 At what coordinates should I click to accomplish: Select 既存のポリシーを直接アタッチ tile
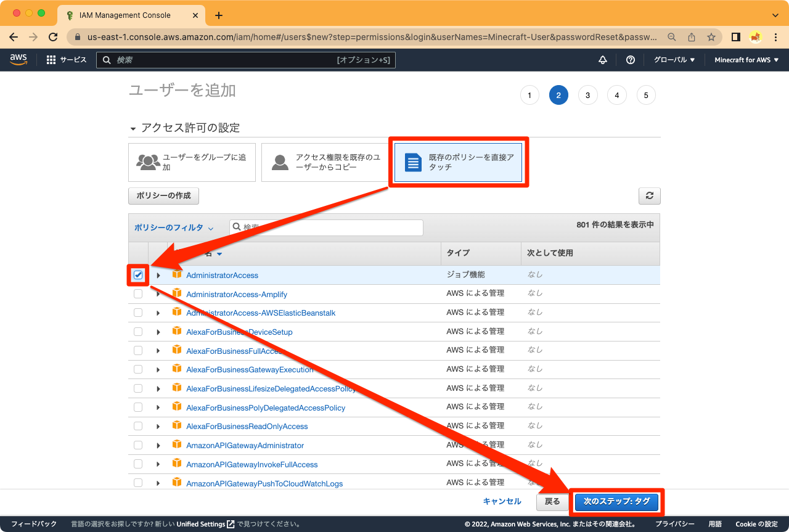pos(459,162)
